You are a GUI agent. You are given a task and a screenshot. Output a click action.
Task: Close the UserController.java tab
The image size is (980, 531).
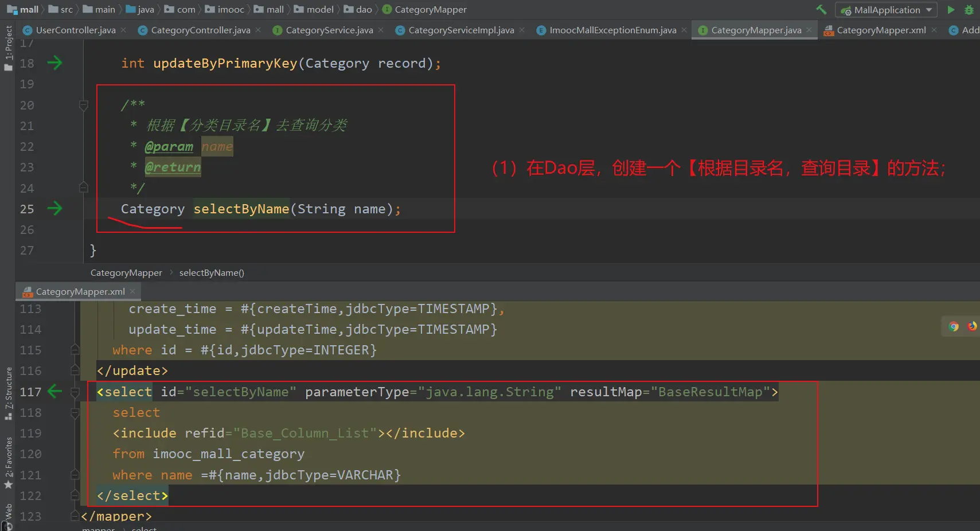pyautogui.click(x=123, y=30)
